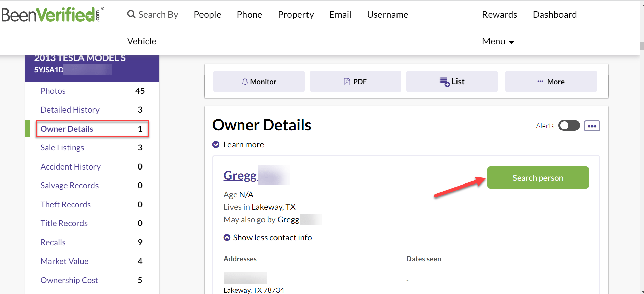The width and height of the screenshot is (644, 294).
Task: Open the owner name link Gregg
Action: (x=240, y=175)
